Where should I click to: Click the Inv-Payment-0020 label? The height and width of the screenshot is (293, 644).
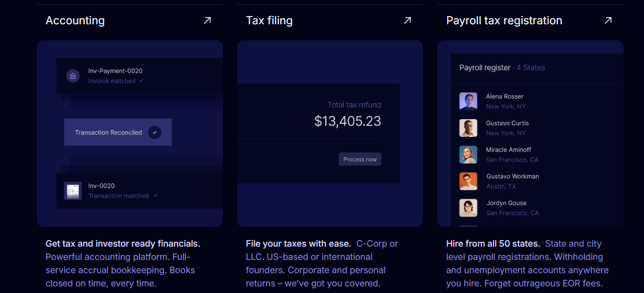[x=115, y=71]
